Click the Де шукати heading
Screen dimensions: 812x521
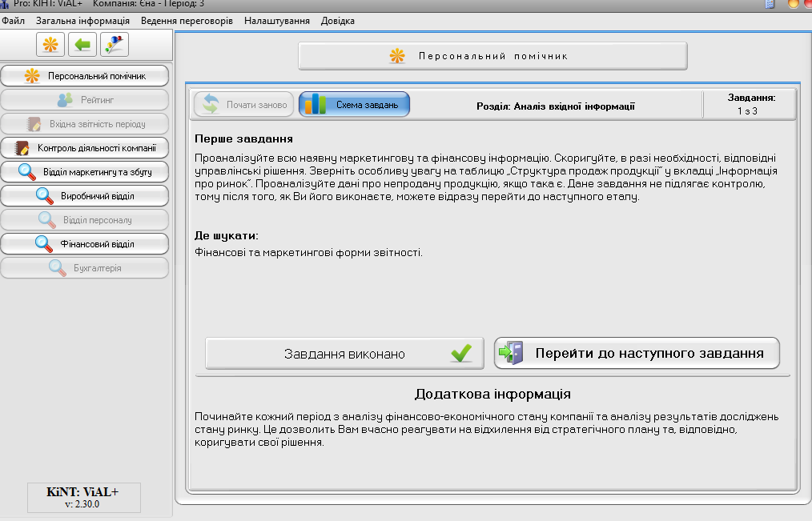227,235
